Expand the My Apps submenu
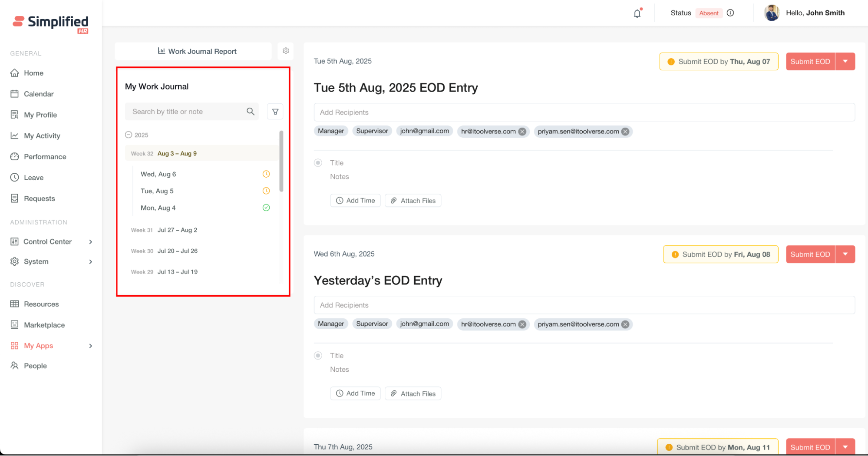The height and width of the screenshot is (456, 868). (x=90, y=346)
